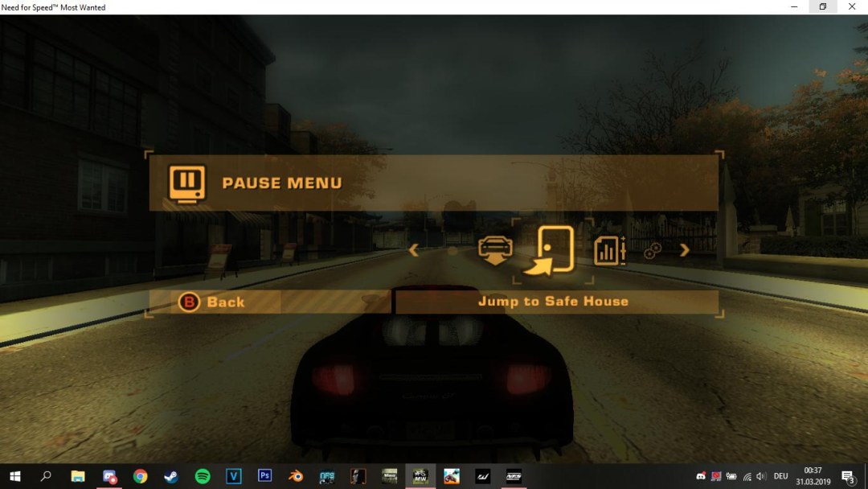The height and width of the screenshot is (489, 868).
Task: Minimize the Need for Speed window
Action: 794,6
